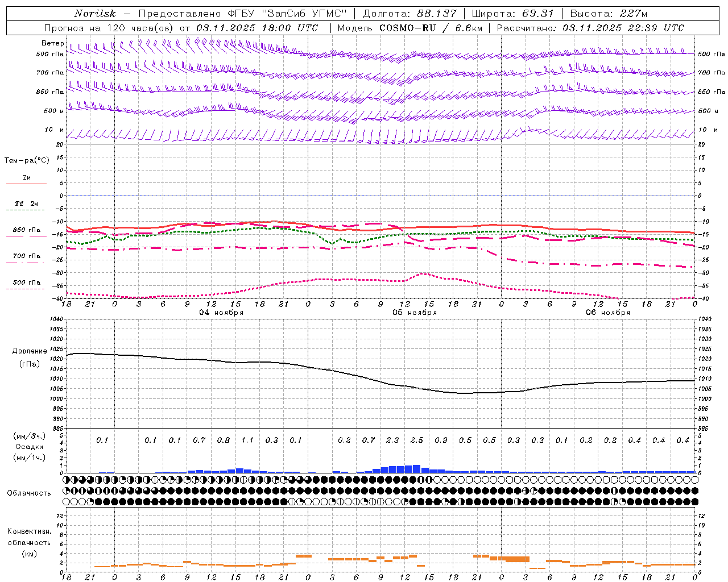728x582 pixels.
Task: Click the Norilsk station title
Action: 95,14
